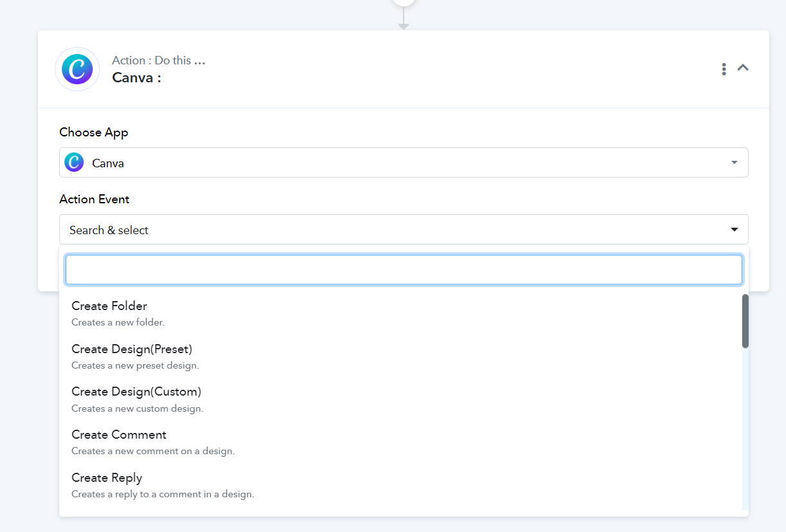Click the add-step circle above the action

(x=404, y=2)
